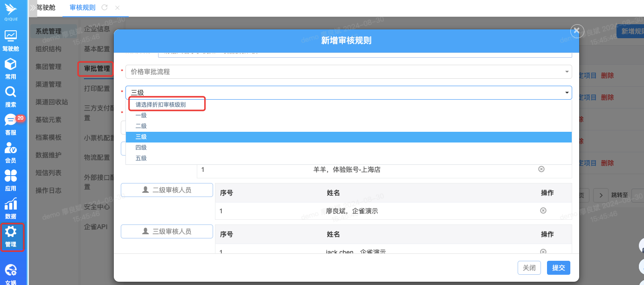Click the 提交 submit button
644x285 pixels.
point(558,268)
